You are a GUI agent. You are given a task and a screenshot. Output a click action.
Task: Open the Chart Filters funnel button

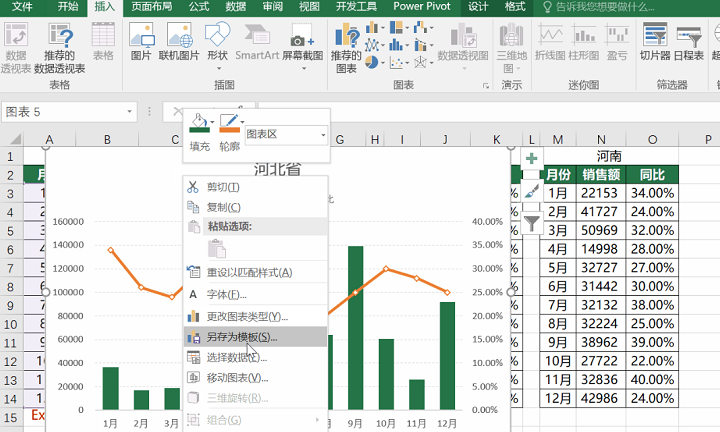pyautogui.click(x=531, y=223)
